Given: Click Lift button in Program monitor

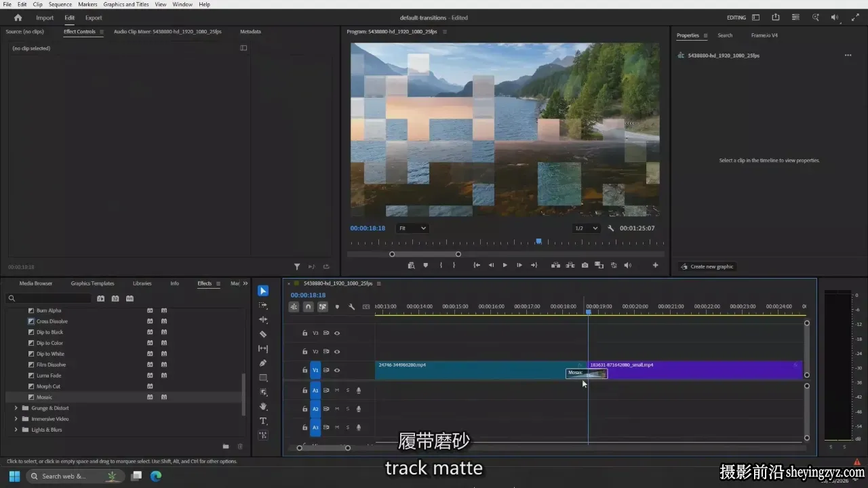Looking at the screenshot, I should (555, 266).
